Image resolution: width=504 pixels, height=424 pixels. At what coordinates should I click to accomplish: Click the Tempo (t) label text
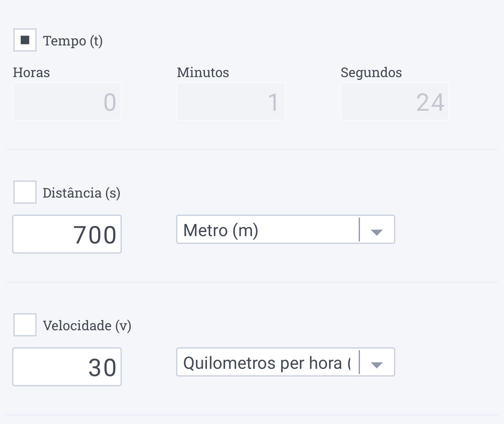pos(73,41)
